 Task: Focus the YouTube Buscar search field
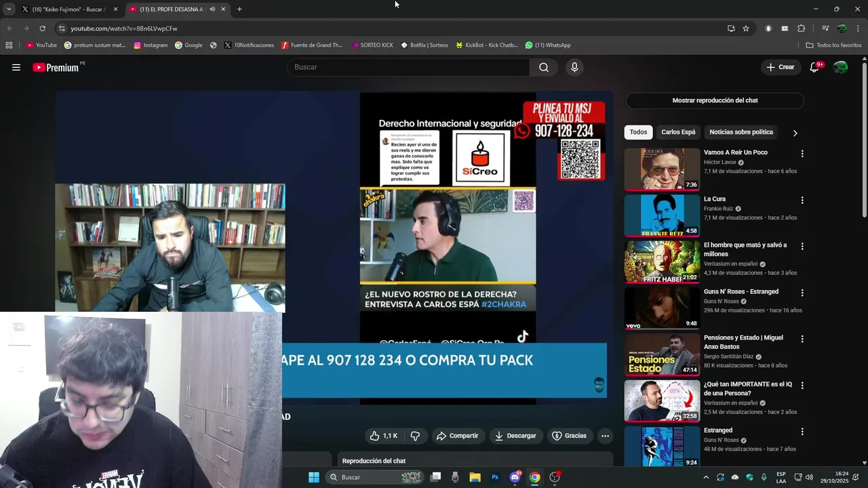click(x=409, y=67)
